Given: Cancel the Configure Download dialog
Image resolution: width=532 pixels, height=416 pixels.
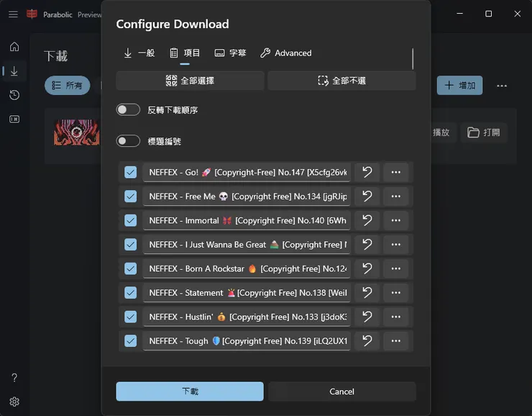Looking at the screenshot, I should tap(341, 392).
